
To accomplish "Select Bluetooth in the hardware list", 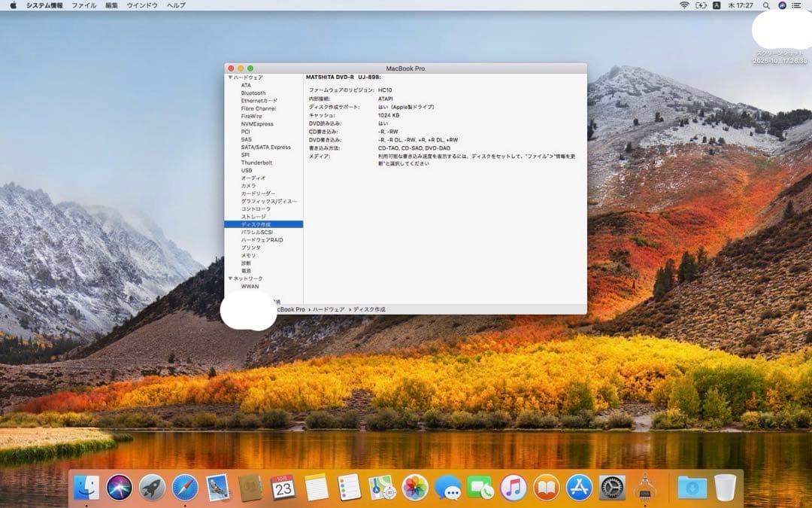I will (253, 93).
